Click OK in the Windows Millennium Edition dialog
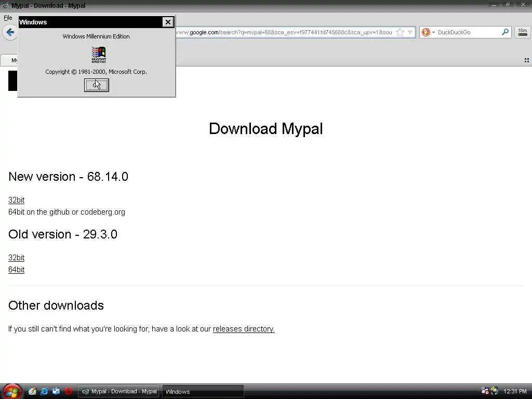Viewport: 532px width, 399px height. [x=96, y=85]
